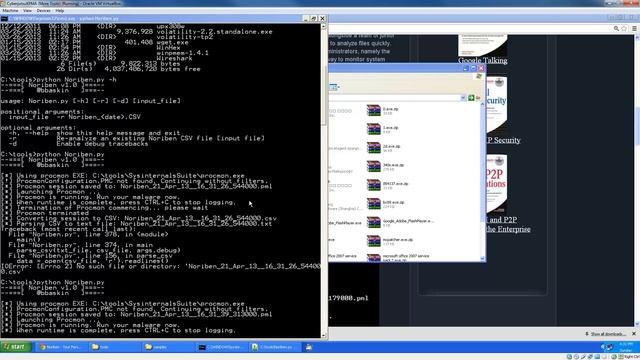Click the last taskbar item icon
Image resolution: width=640 pixels, height=360 pixels.
pos(309,347)
